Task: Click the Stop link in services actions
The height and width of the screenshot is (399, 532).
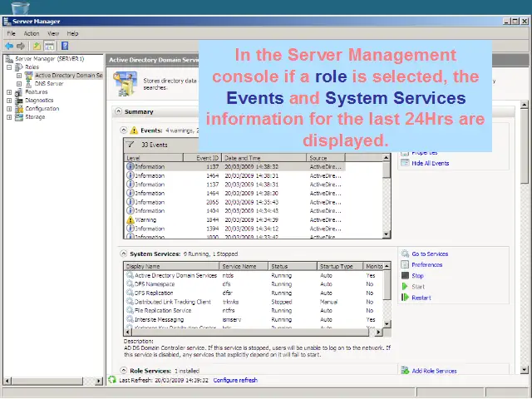Action: pyautogui.click(x=417, y=276)
